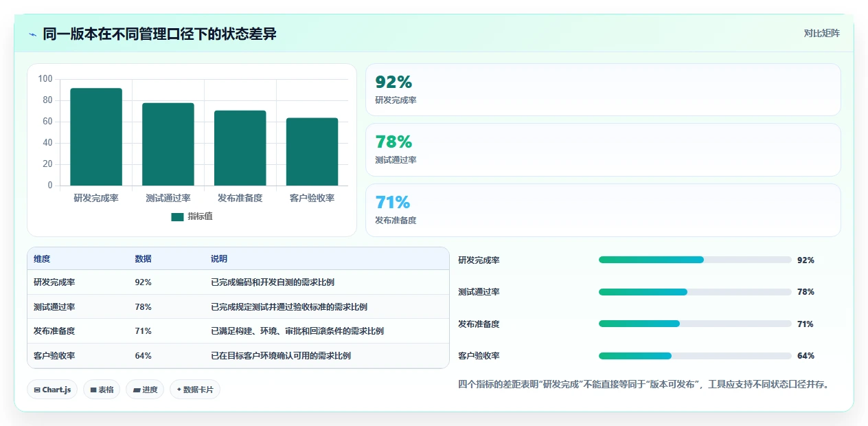Viewport: 868px width, 426px height.
Task: Click the 研发完成率 bar in the chart
Action: coord(96,137)
